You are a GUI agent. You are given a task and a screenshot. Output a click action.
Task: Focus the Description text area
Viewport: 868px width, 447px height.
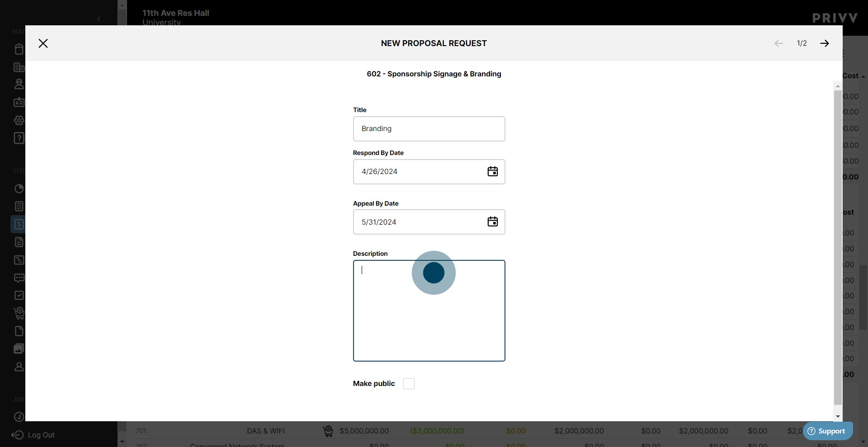point(429,311)
